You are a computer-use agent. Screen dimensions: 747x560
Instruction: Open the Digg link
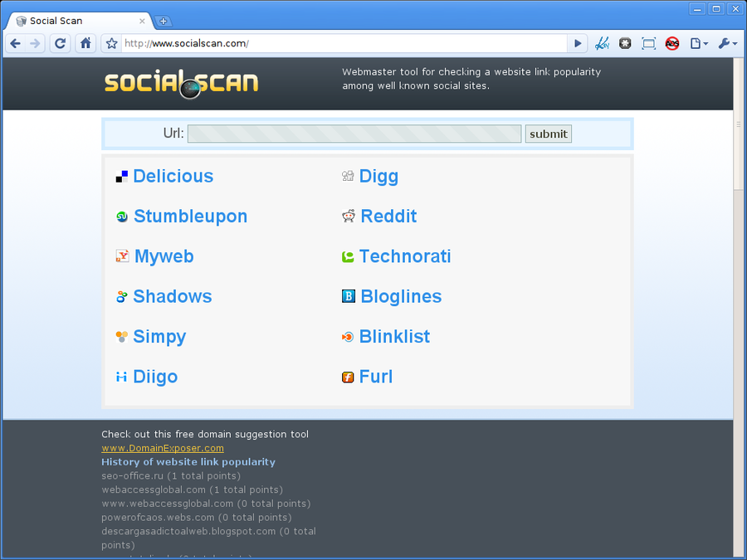[378, 177]
